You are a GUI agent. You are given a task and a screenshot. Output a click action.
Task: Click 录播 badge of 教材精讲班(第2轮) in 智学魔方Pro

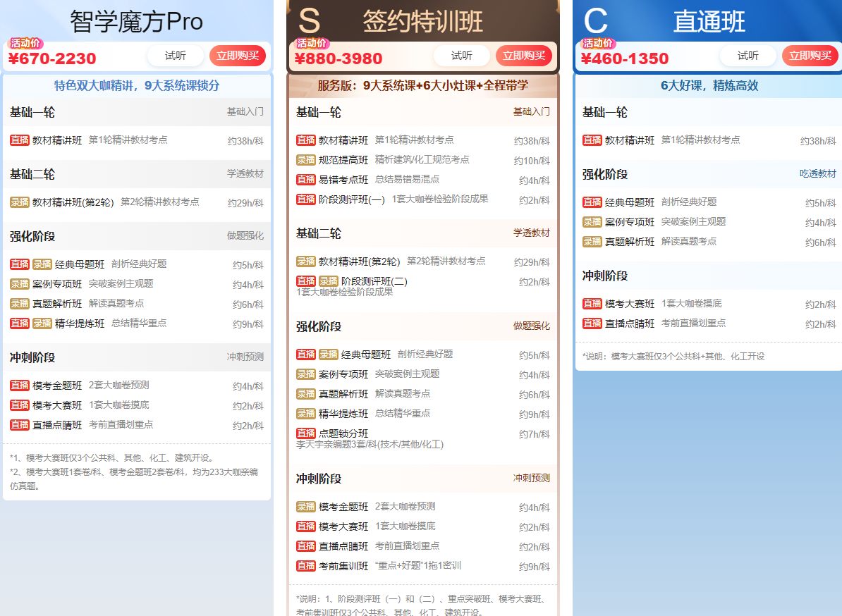tap(20, 202)
